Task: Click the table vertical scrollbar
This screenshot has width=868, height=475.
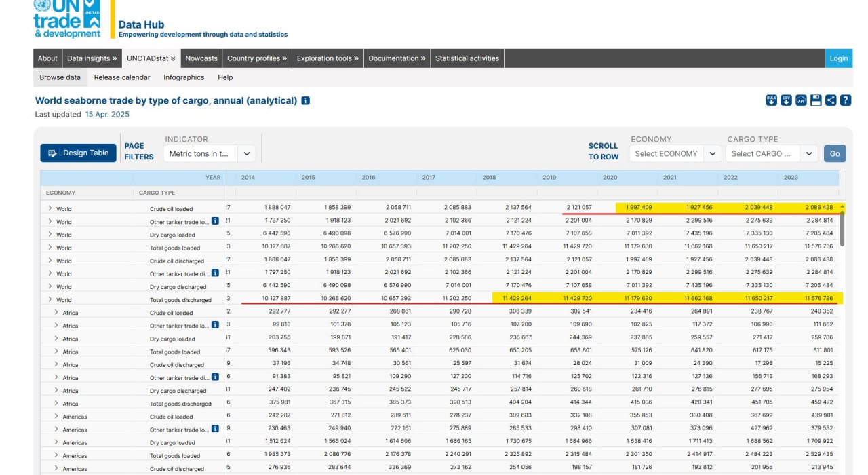Action: tap(842, 227)
